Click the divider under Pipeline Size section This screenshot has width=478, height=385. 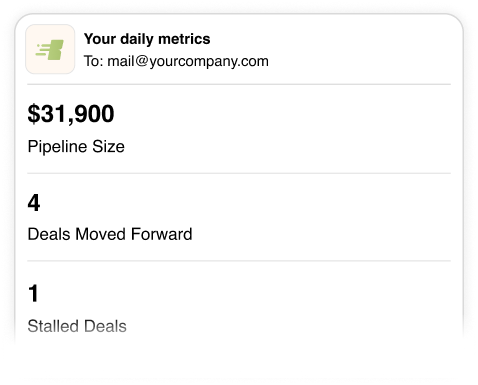point(239,173)
